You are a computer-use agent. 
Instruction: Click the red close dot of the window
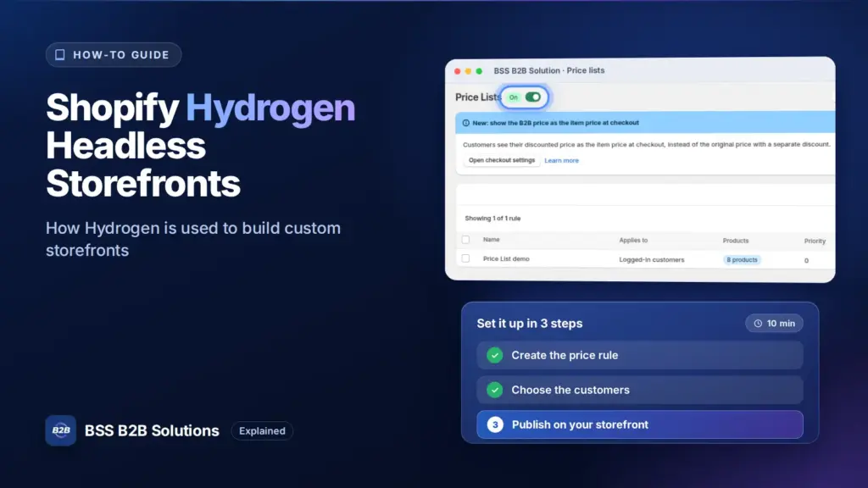(x=457, y=71)
